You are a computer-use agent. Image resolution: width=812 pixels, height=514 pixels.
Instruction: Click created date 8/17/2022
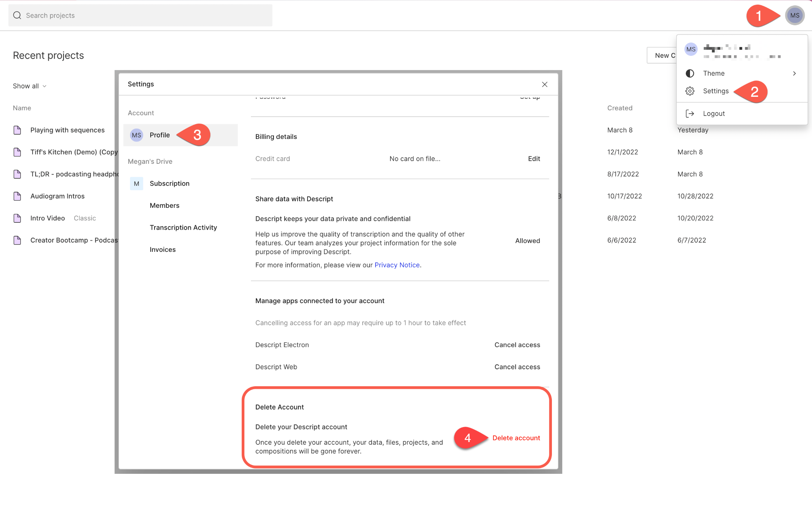(x=623, y=174)
